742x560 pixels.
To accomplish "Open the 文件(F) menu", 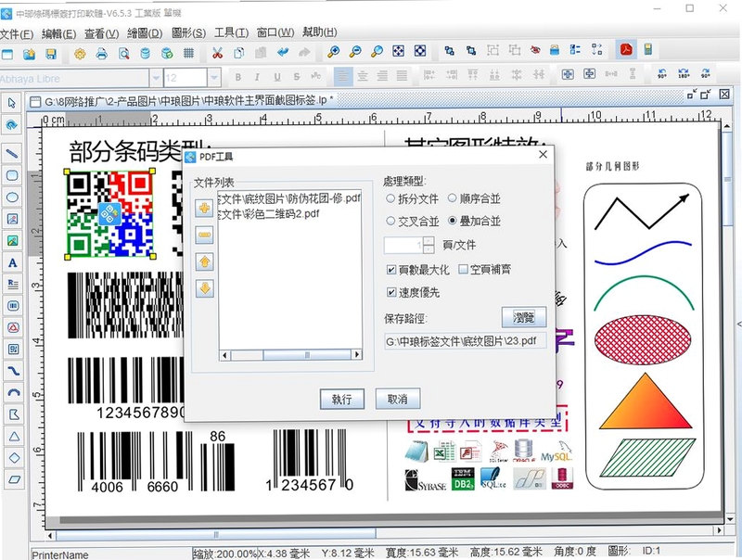I will click(x=17, y=34).
